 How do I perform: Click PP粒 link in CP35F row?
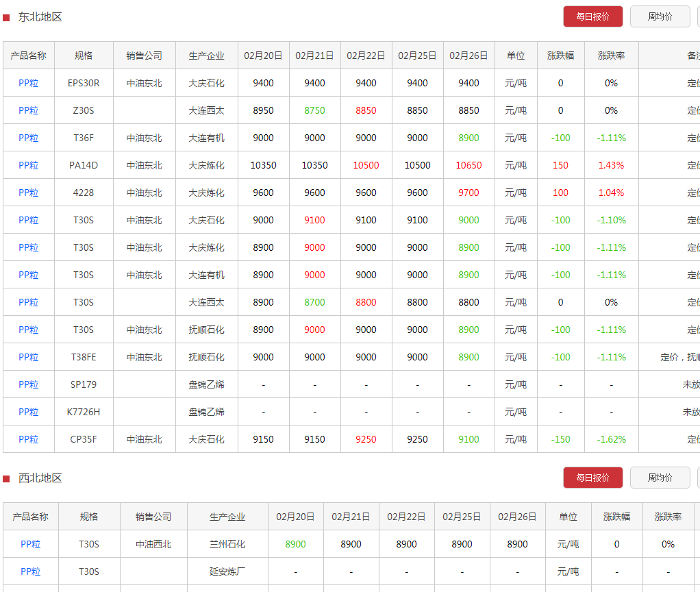click(29, 439)
